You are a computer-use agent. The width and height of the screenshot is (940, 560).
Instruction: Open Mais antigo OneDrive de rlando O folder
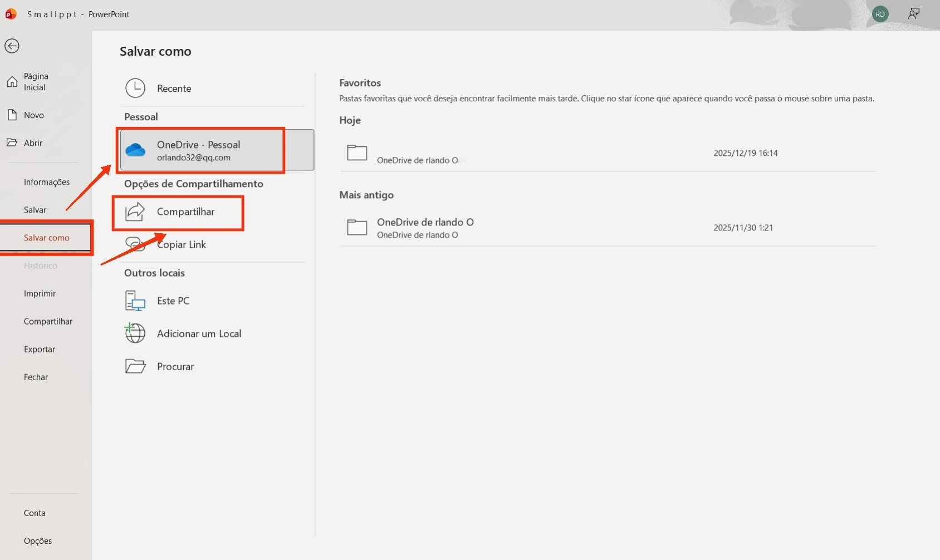608,227
